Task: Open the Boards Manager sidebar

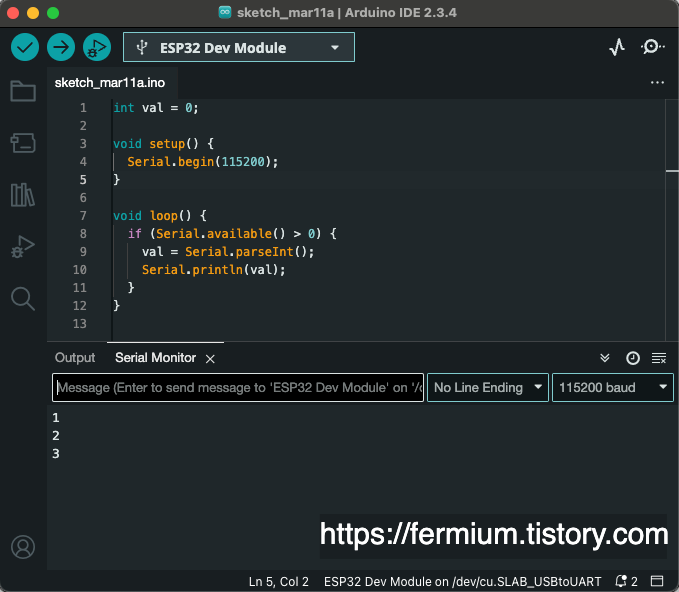Action: 23,143
